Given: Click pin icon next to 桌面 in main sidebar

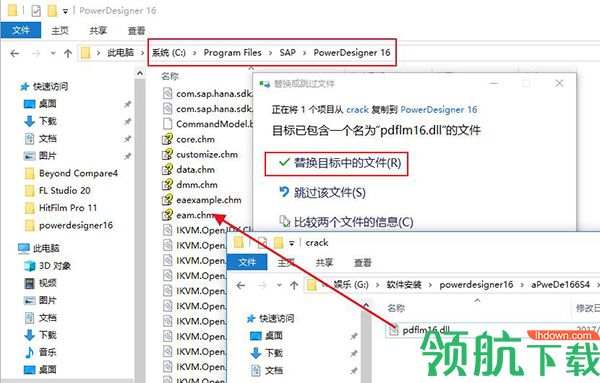Looking at the screenshot, I should 127,104.
